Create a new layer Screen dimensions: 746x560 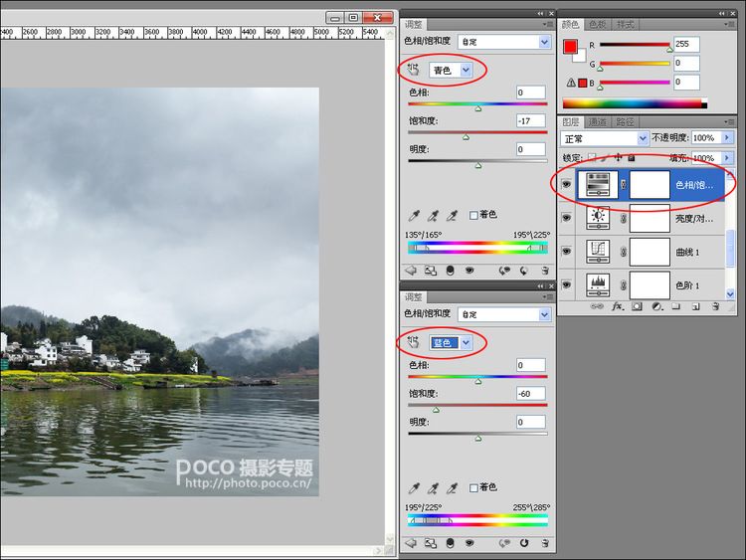click(x=695, y=306)
